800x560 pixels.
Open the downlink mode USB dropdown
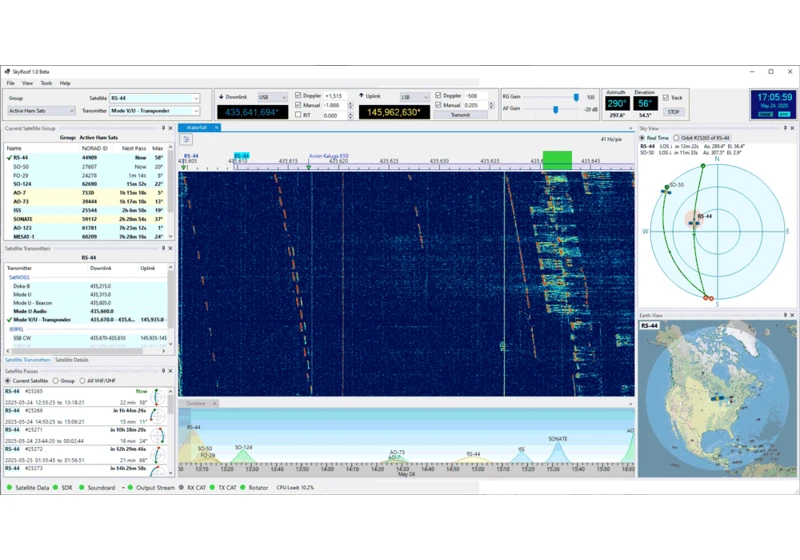272,97
